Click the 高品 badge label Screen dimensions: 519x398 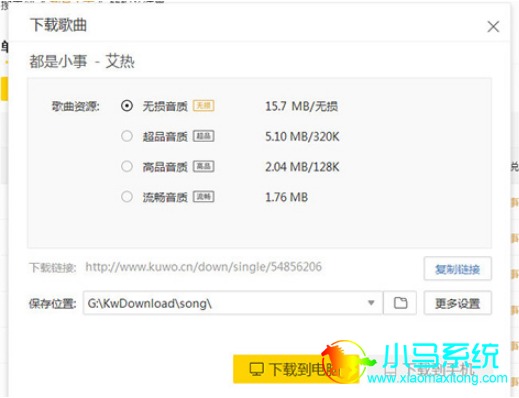pos(204,166)
